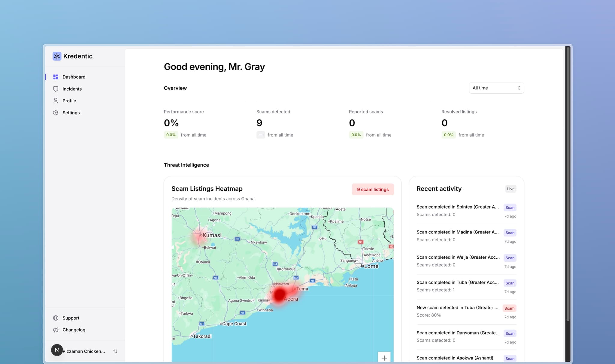Click the Kredentic asterisk logo icon
The image size is (615, 364).
click(57, 56)
